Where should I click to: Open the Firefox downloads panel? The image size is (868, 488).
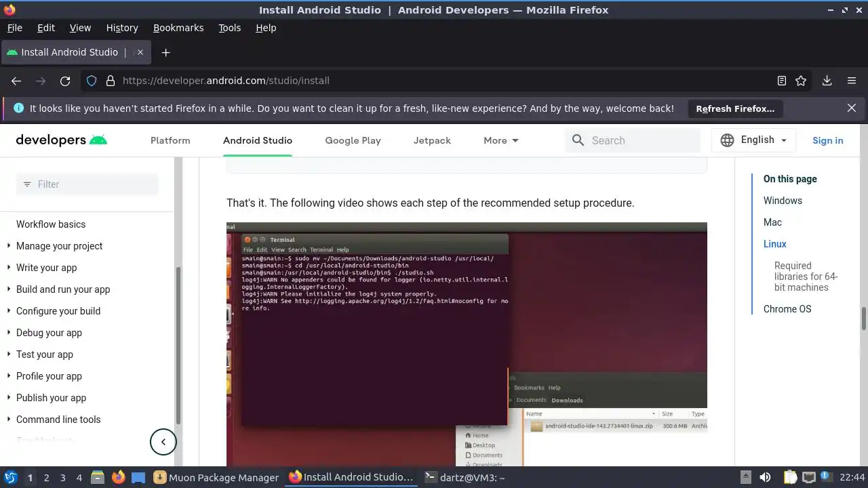[x=827, y=81]
